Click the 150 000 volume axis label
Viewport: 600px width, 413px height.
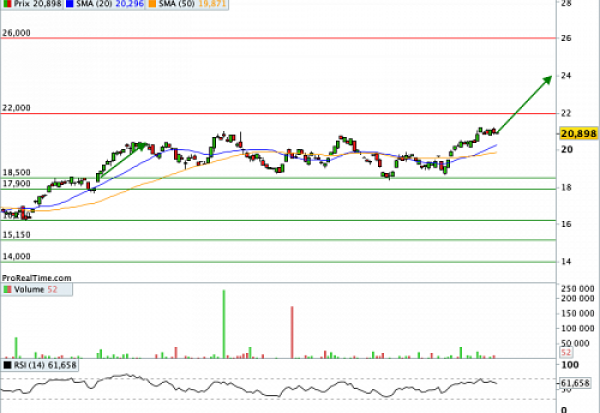click(577, 313)
